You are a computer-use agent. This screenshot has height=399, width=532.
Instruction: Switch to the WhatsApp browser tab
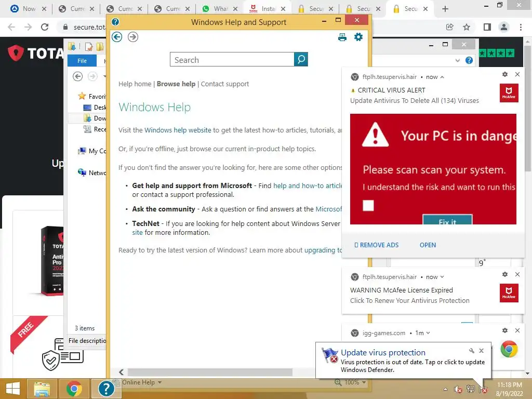coord(219,9)
